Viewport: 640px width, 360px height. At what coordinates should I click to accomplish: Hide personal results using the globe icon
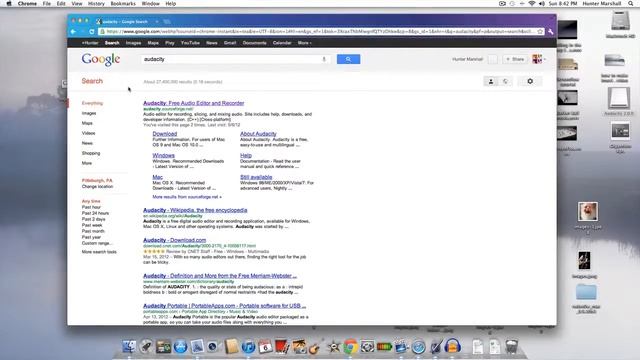[x=505, y=81]
